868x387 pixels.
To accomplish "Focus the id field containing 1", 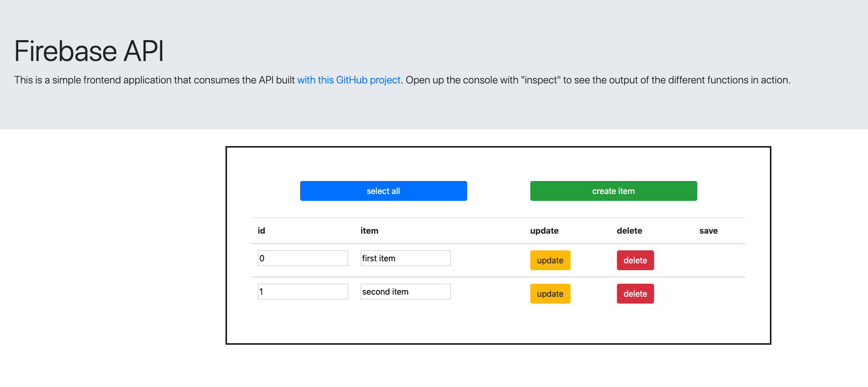I will (303, 292).
